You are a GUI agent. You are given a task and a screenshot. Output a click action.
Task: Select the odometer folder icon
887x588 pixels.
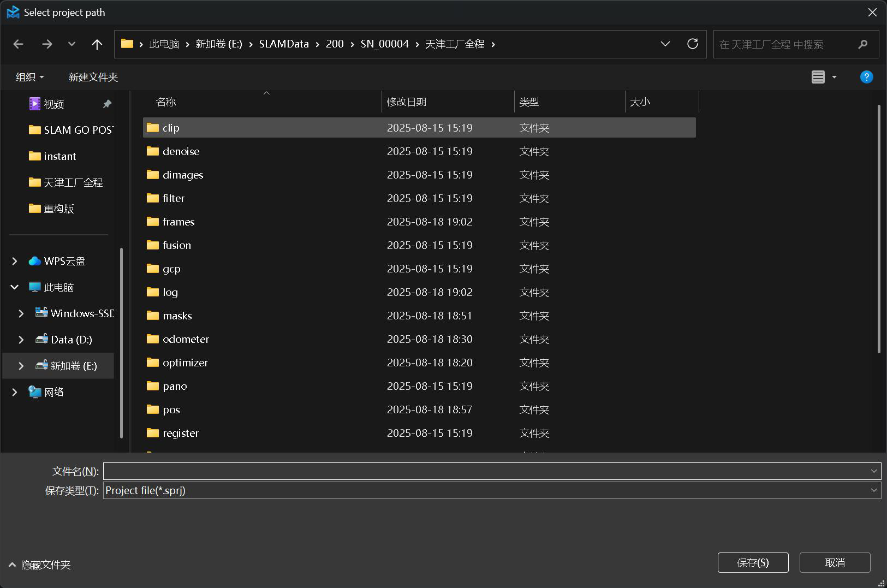(x=153, y=339)
